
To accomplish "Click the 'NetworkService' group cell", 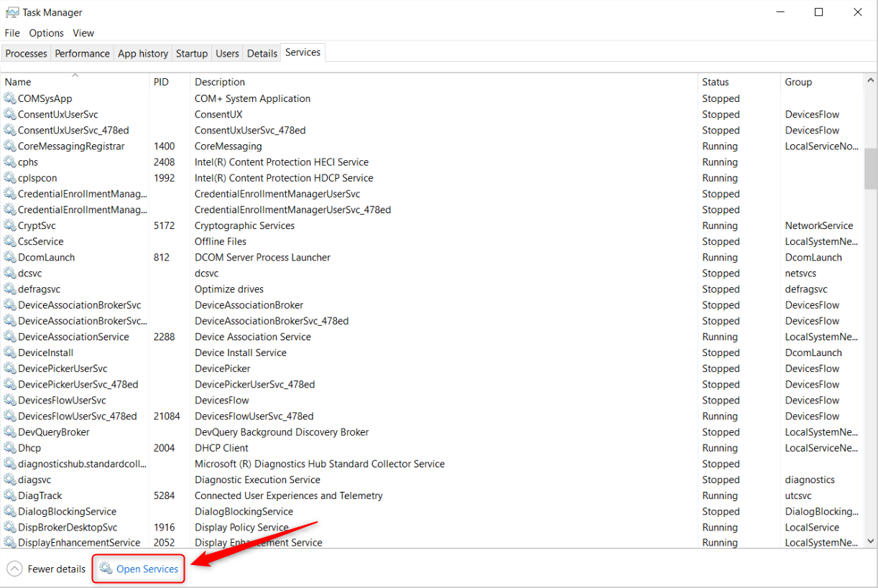I will click(x=819, y=225).
